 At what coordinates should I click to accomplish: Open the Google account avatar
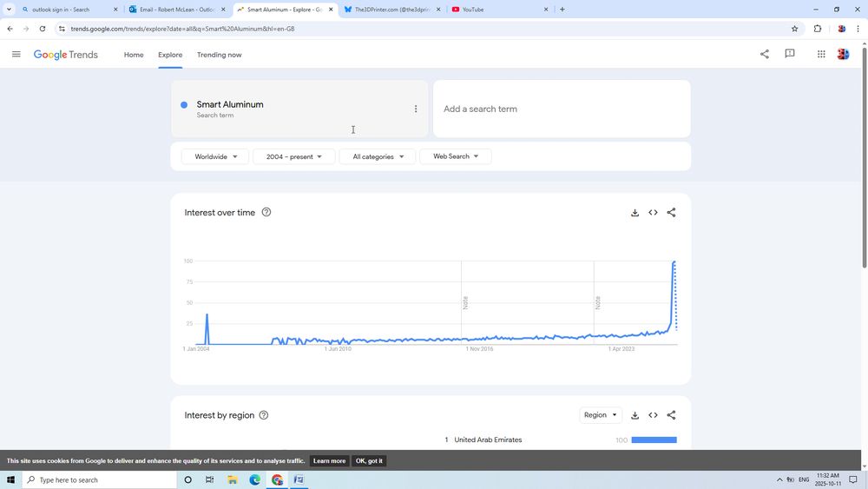pos(843,54)
